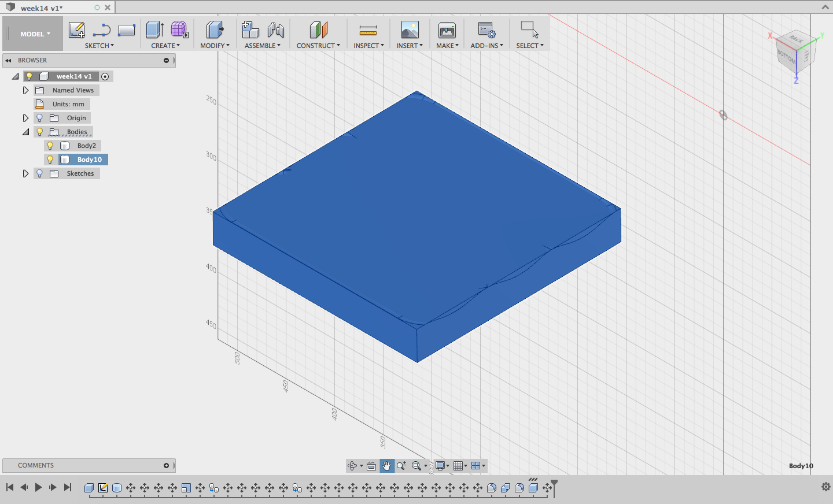
Task: Toggle visibility bulb for Bodies folder
Action: (40, 132)
